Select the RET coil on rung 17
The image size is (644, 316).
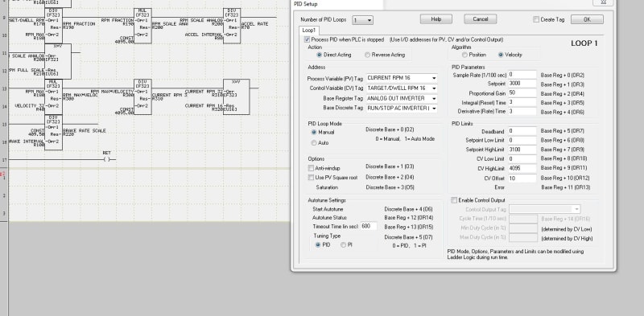[x=107, y=159]
